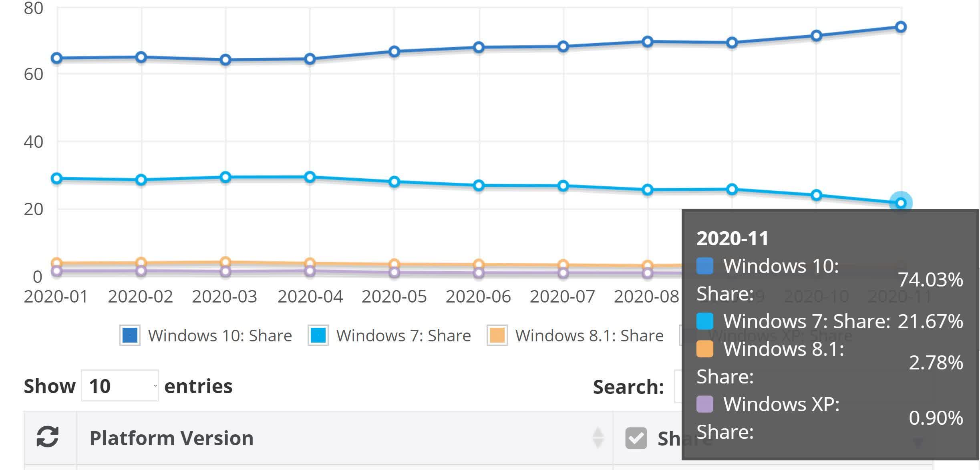Click Windows XP point at 2020-02
980x470 pixels.
(x=141, y=271)
